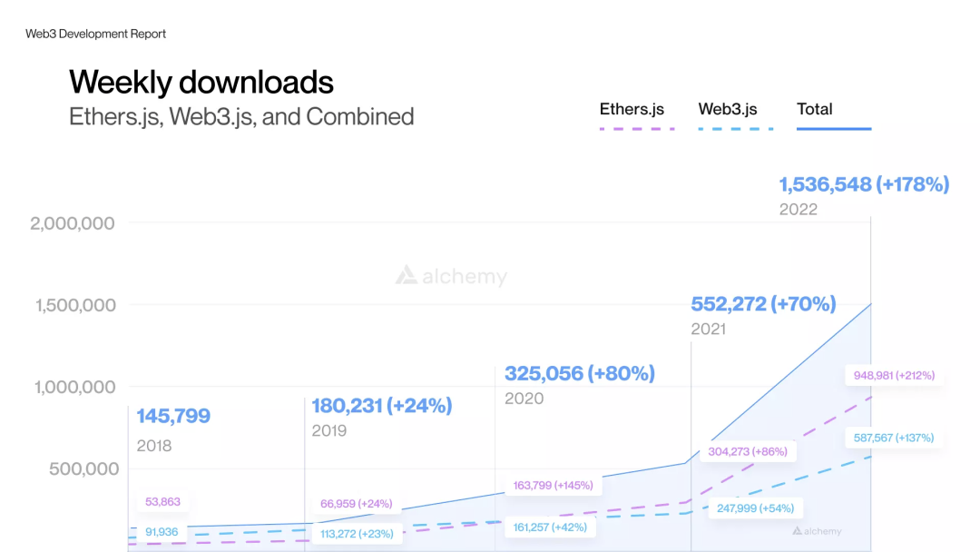Click the purple dashed line under Ethers.js
Image resolution: width=980 pixels, height=552 pixels.
pos(637,129)
